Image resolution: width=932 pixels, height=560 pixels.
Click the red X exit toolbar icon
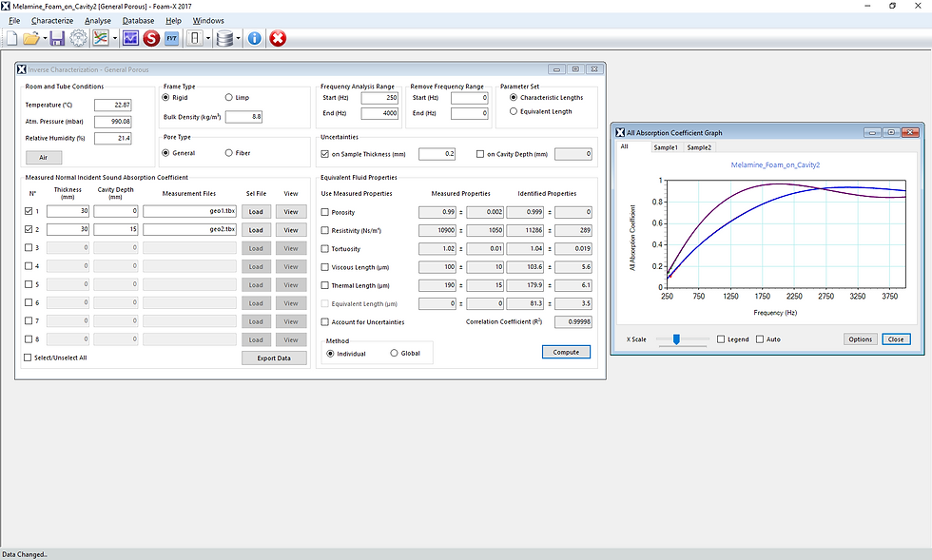tap(278, 39)
